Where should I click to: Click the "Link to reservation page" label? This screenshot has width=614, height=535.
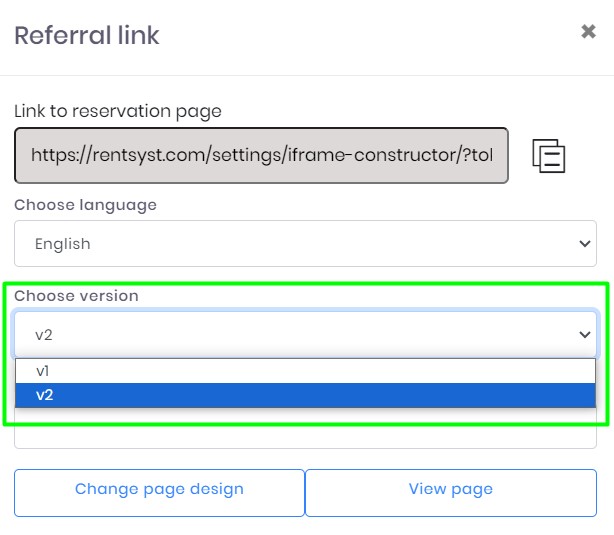pos(118,111)
